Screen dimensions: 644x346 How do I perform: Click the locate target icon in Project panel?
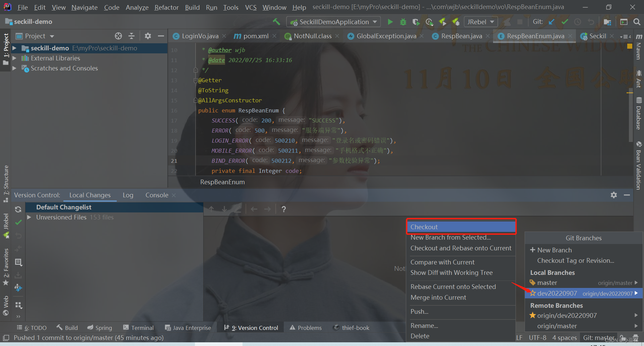(x=118, y=36)
